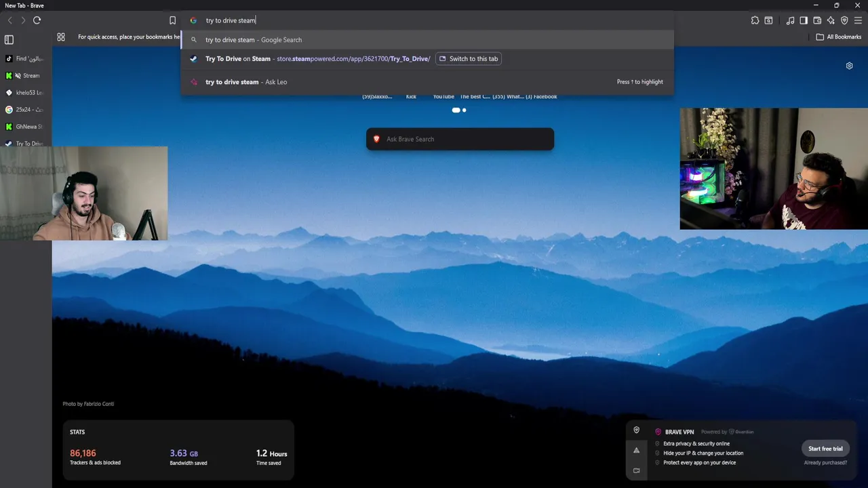Click the '86,186' trackers blocked stat
The image size is (868, 488).
[83, 453]
